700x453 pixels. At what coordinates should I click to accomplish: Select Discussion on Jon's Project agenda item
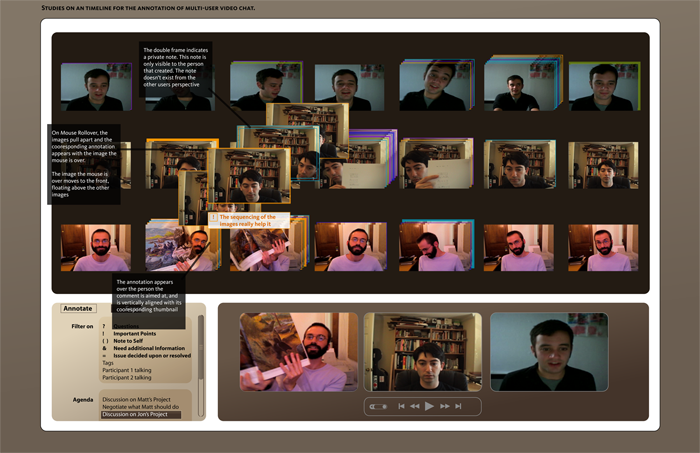[141, 414]
